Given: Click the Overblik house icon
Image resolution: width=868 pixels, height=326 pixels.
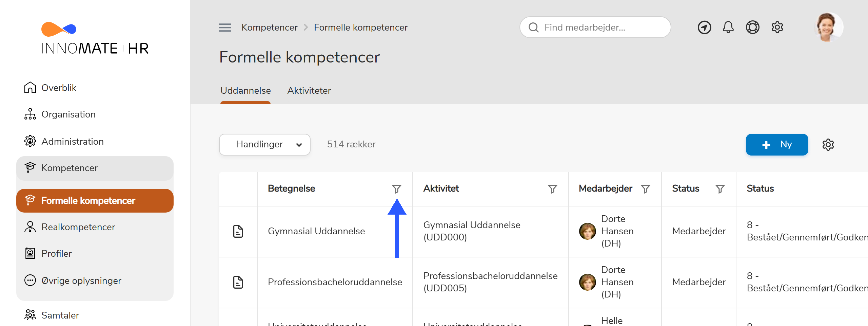Looking at the screenshot, I should click(x=30, y=87).
